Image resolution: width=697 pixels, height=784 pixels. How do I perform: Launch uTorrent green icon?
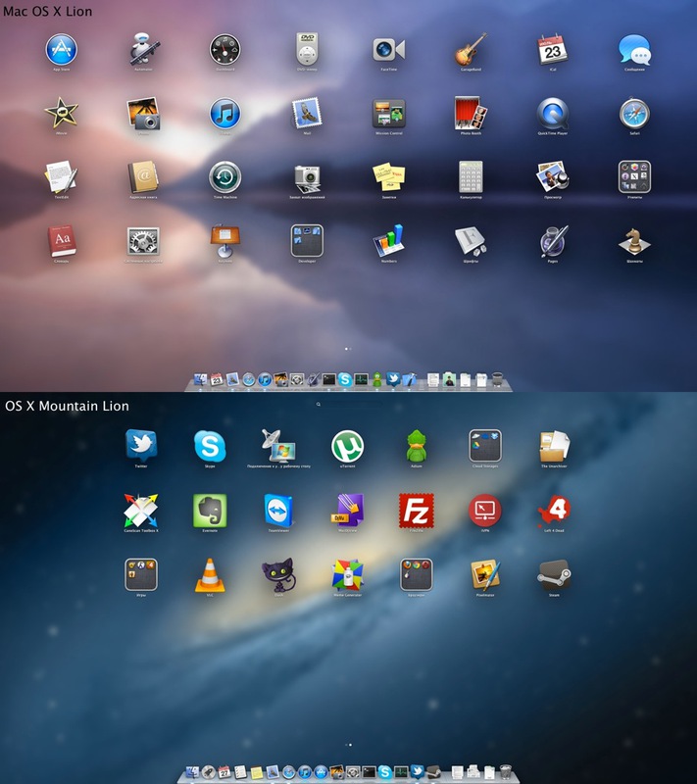click(x=347, y=446)
